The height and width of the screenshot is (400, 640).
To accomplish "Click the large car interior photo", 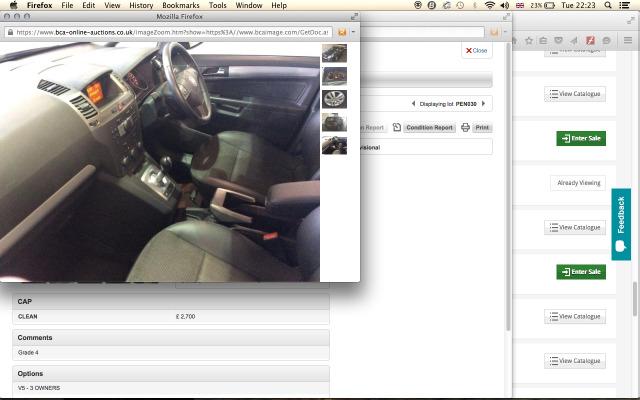I will point(160,162).
